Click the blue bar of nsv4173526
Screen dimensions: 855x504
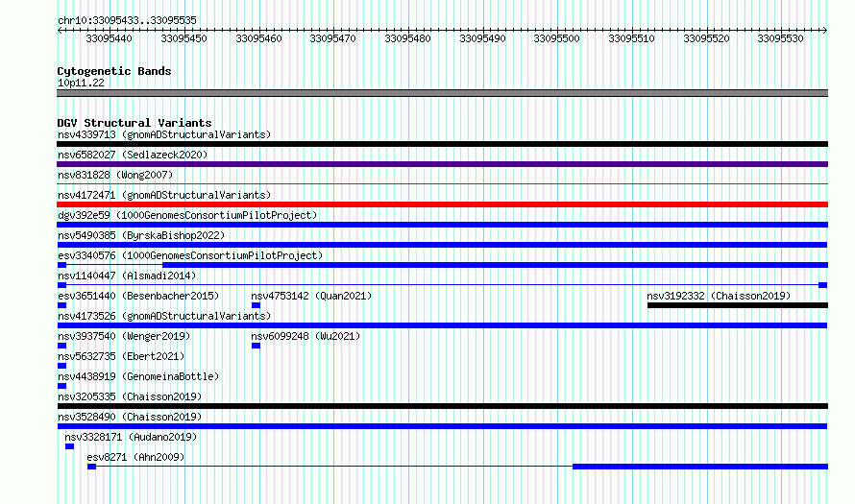[x=442, y=325]
